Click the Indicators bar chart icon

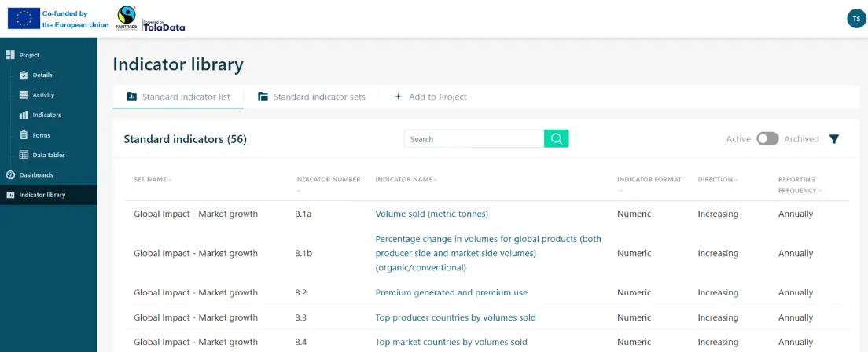(x=24, y=115)
